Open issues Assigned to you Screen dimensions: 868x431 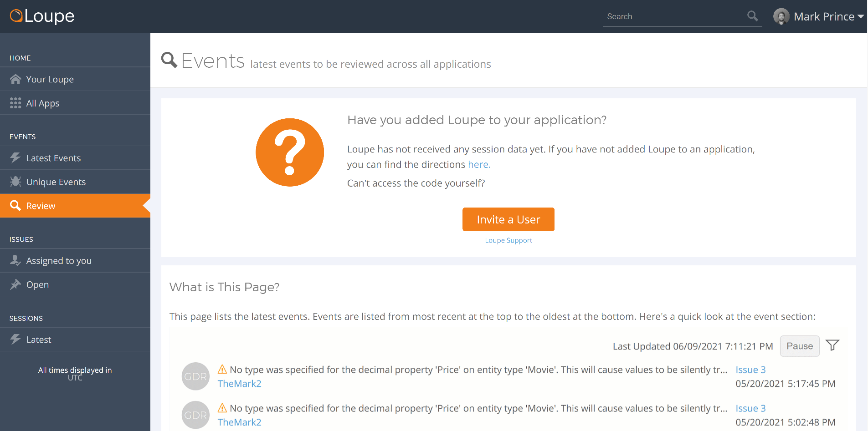click(x=75, y=261)
